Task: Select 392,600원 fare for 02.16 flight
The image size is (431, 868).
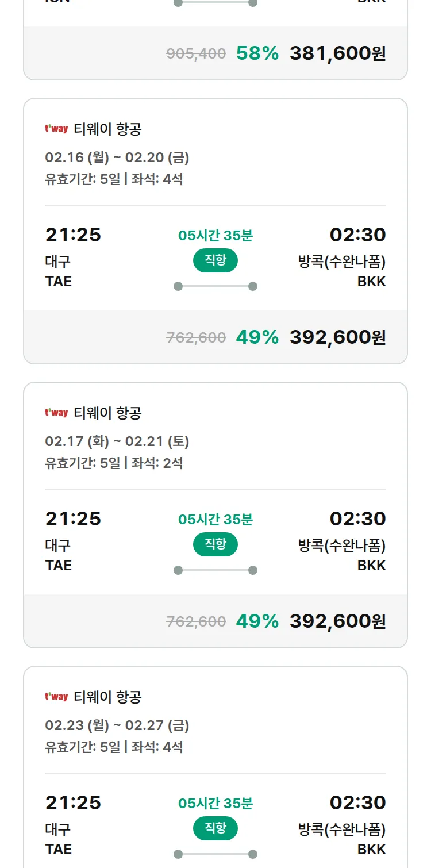Action: tap(337, 337)
